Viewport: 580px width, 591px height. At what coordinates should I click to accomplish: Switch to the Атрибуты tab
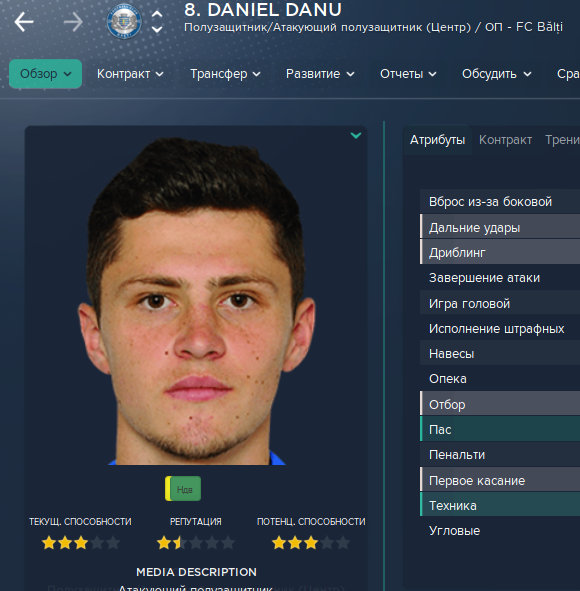point(438,140)
